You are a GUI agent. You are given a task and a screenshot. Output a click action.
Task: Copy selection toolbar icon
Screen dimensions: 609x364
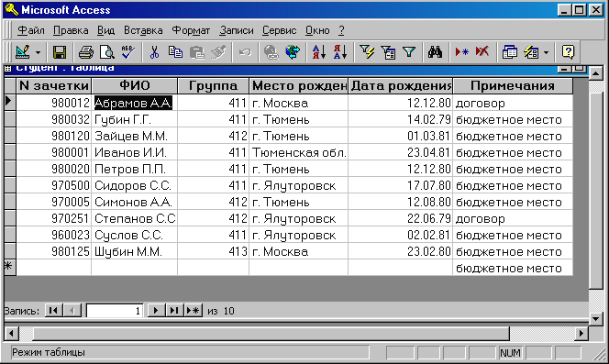pyautogui.click(x=175, y=52)
